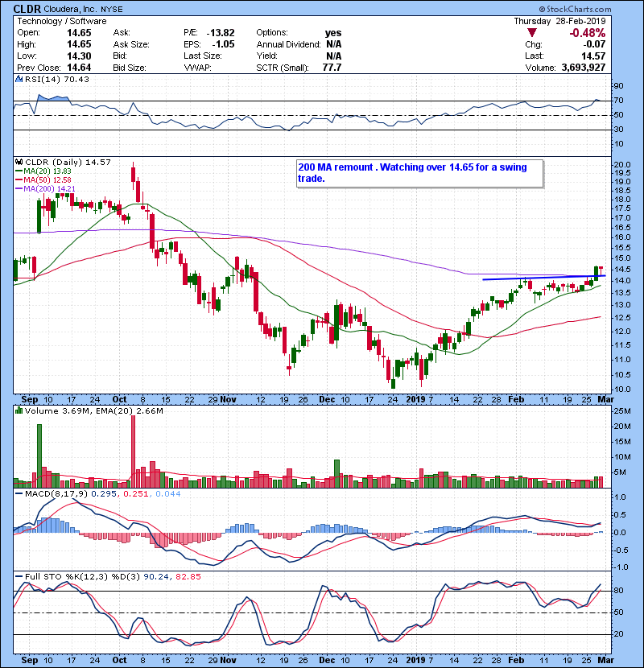Click the Last price value 14.57
The image size is (644, 668).
click(x=593, y=56)
